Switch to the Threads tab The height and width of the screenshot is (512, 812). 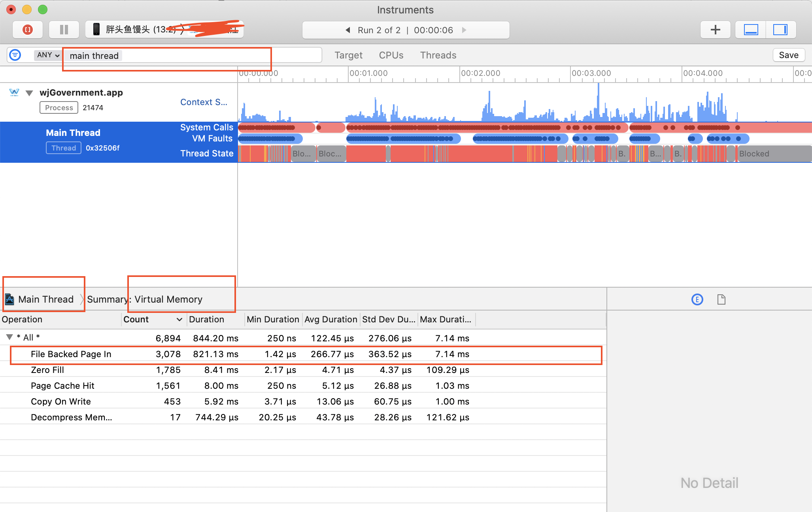[438, 55]
